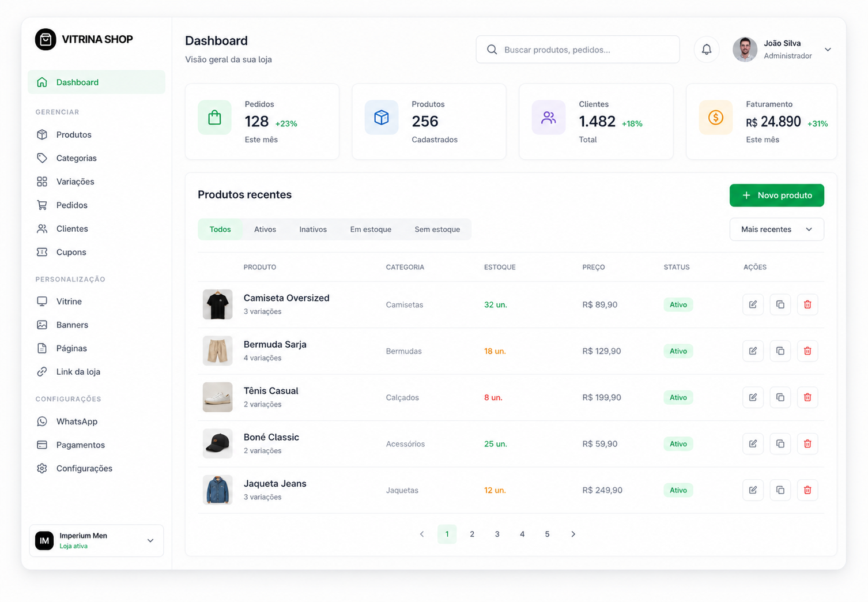Delete the Tênis Casual product
The width and height of the screenshot is (868, 602).
coord(807,397)
